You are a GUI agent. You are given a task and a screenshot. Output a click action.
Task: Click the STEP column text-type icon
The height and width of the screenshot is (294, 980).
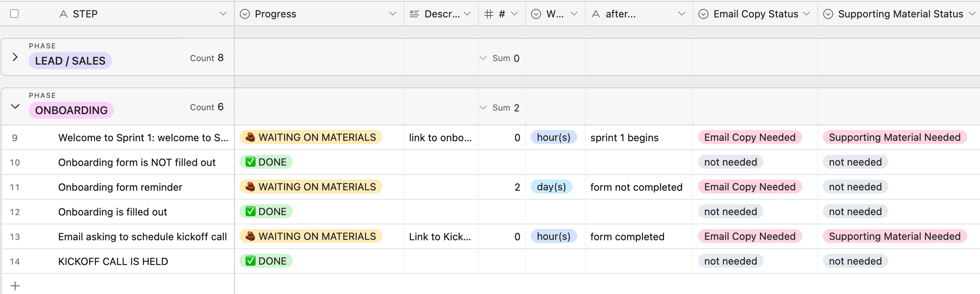(x=63, y=14)
